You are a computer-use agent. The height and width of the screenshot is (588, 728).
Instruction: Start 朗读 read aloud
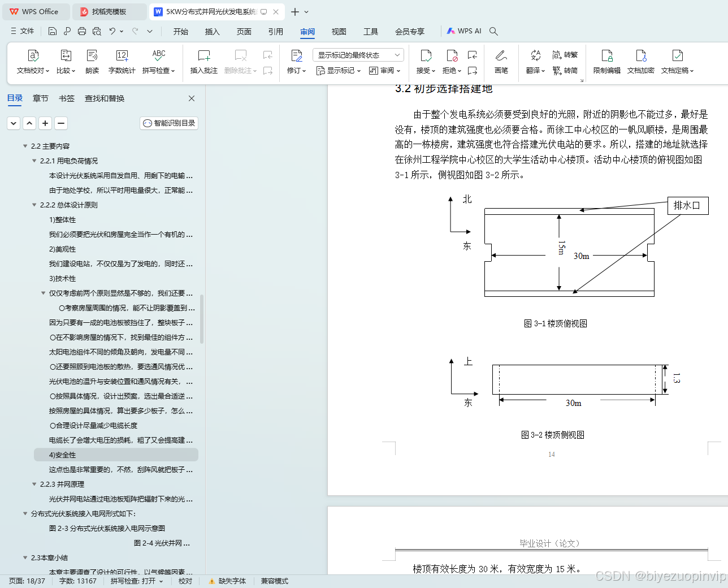[x=92, y=62]
